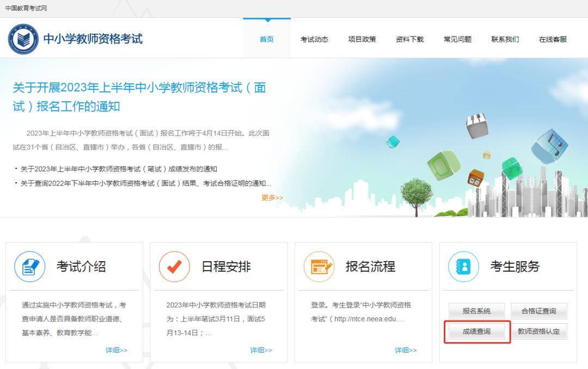Open 详细>> under 报名流程
The image size is (588, 369).
click(x=406, y=350)
